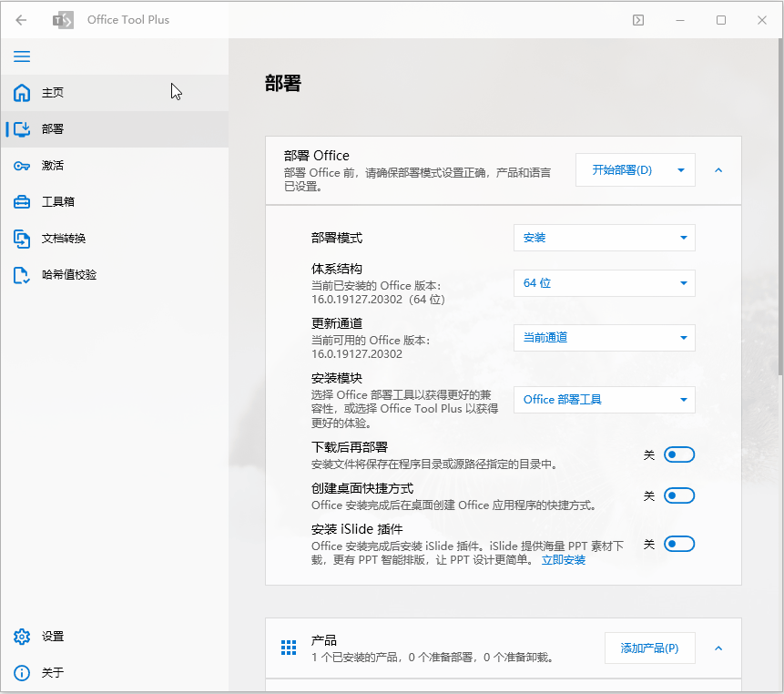This screenshot has height=694, width=784.
Task: Close the Office Tool Plus window
Action: pos(762,20)
